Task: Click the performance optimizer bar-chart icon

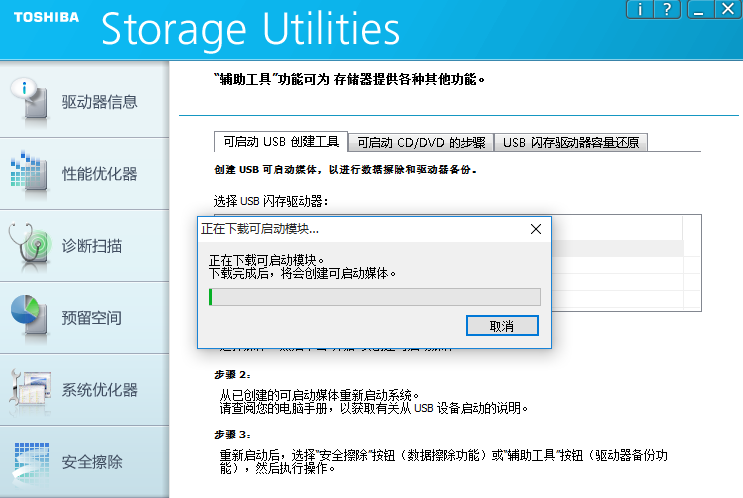Action: coord(28,173)
